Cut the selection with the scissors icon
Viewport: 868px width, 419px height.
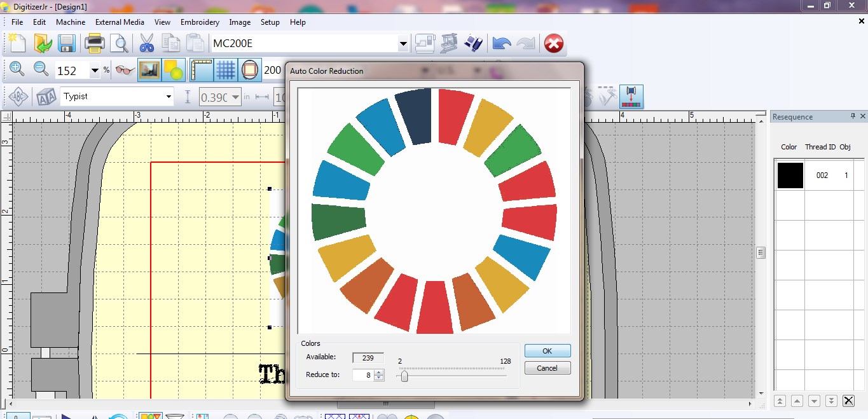(x=146, y=44)
